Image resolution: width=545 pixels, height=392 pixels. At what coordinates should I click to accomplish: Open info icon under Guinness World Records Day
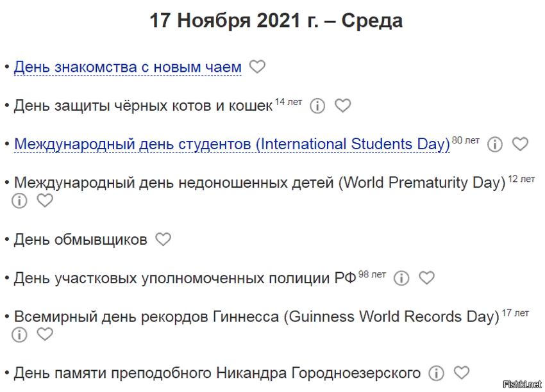19,335
